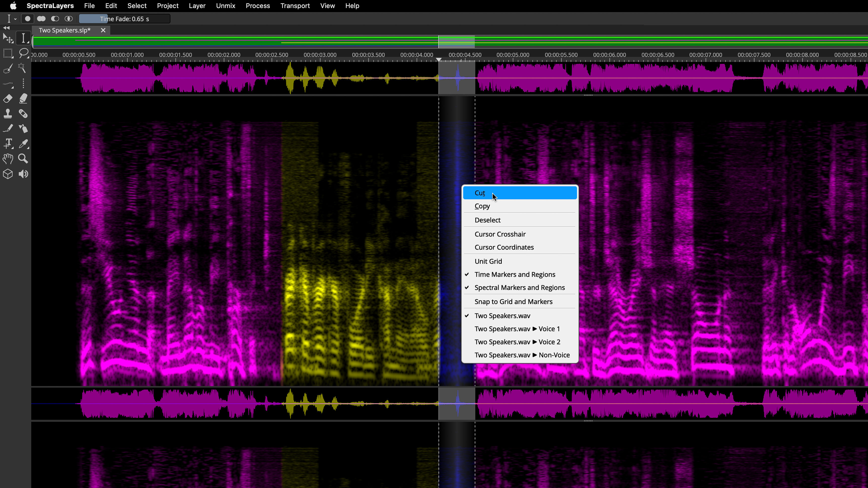Open the selection tool dropdown chevron
Viewport: 868px width, 488px height.
[x=15, y=19]
